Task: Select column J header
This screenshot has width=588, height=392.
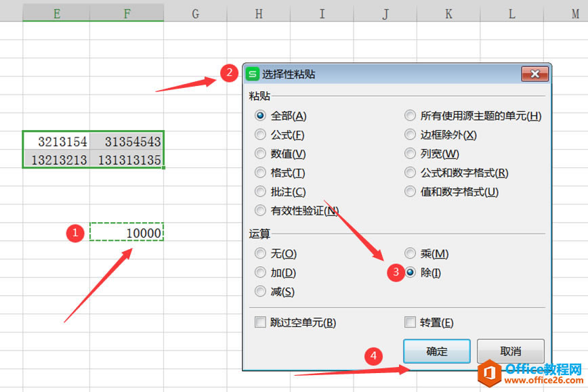Action: 385,14
